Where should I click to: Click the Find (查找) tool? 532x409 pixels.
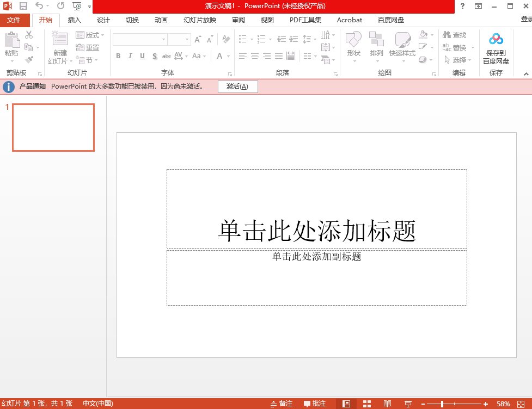click(x=455, y=34)
